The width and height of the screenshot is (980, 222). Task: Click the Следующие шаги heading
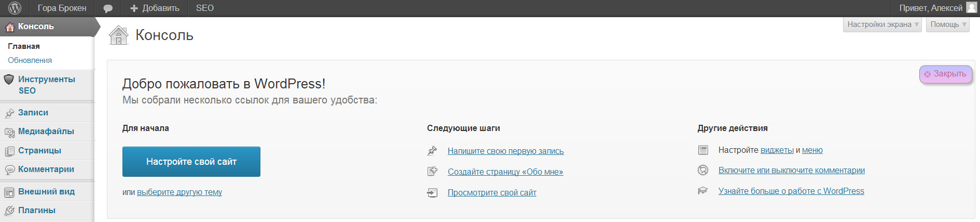[x=463, y=128]
